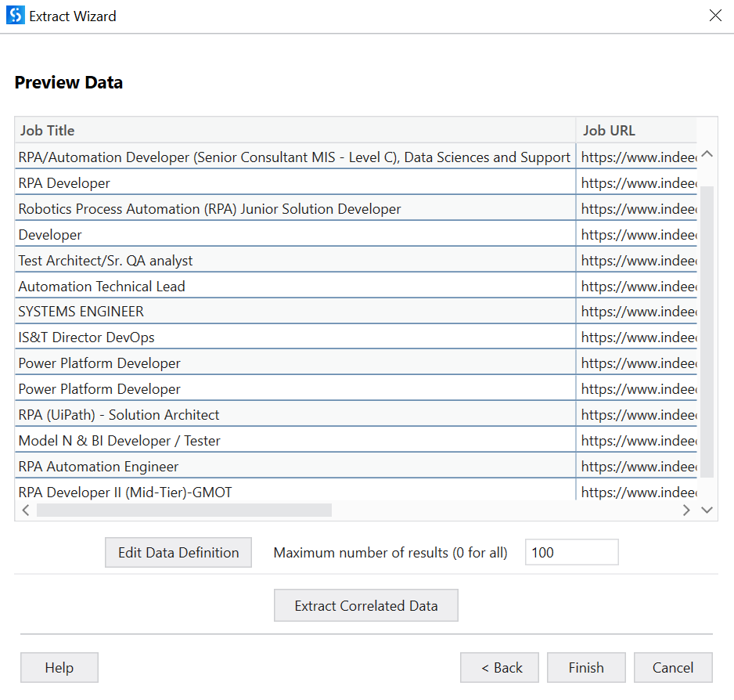Select the RPA Automation Engineer row

pos(235,466)
